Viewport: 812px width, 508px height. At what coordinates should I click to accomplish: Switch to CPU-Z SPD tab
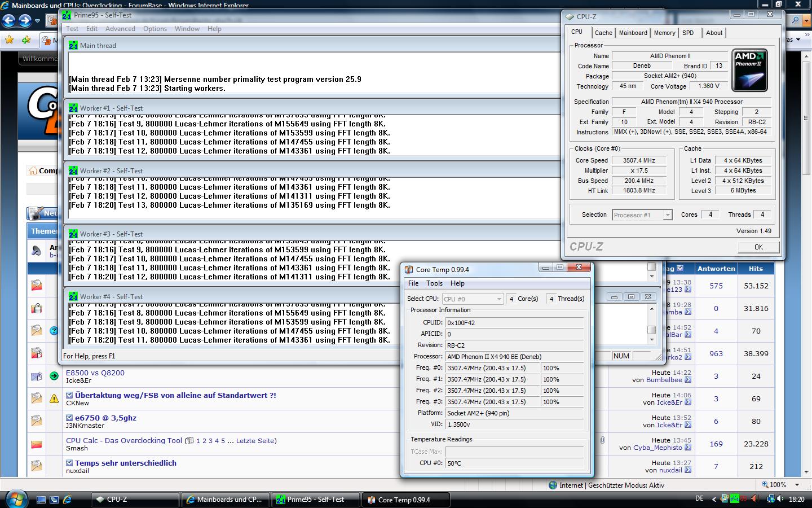[688, 33]
